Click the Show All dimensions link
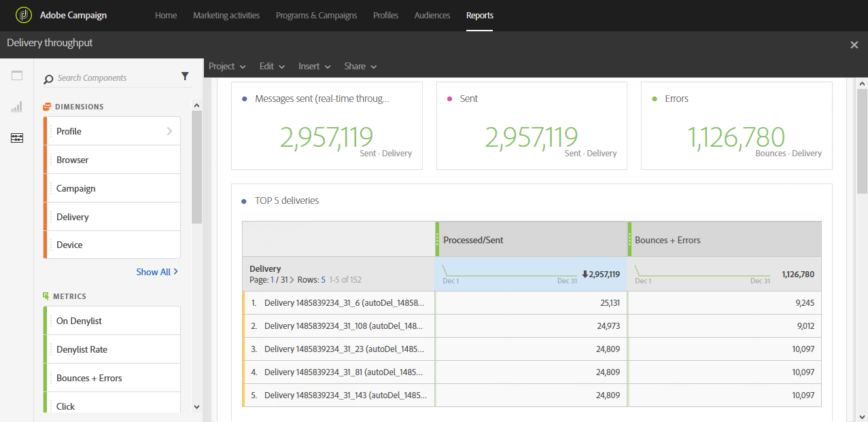This screenshot has height=422, width=868. [157, 272]
